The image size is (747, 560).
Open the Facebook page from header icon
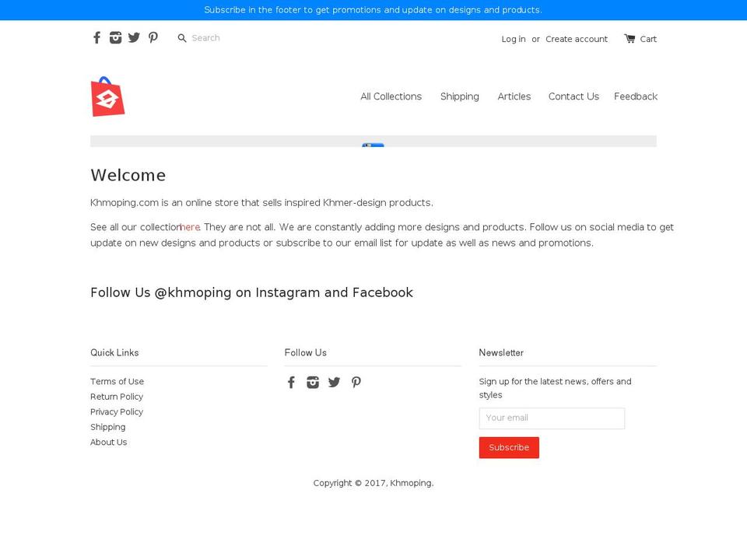[x=96, y=37]
